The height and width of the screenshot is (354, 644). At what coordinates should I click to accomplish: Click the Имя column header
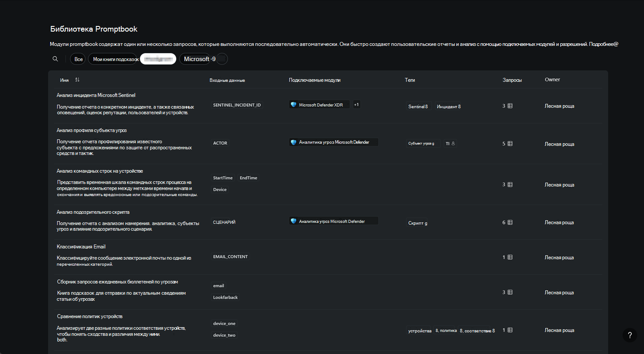click(65, 80)
